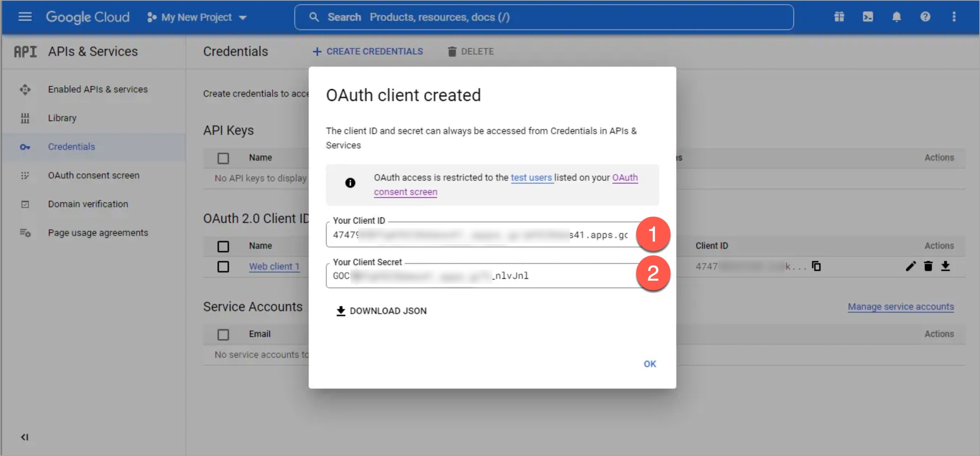Click inside the Your Client Secret field
Screen dimensions: 980x456
click(x=481, y=276)
